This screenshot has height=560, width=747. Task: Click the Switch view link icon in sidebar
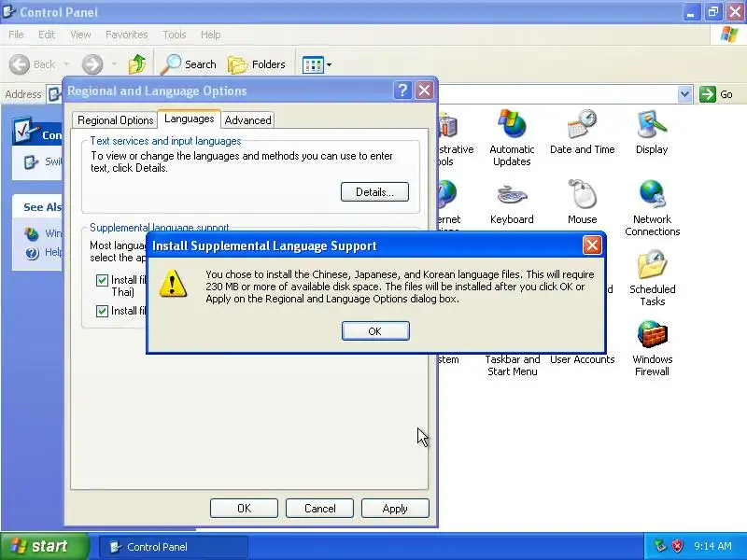32,161
